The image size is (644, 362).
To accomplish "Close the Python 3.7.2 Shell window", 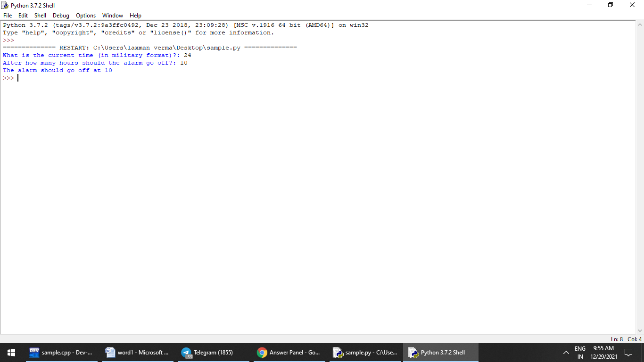I will 633,5.
